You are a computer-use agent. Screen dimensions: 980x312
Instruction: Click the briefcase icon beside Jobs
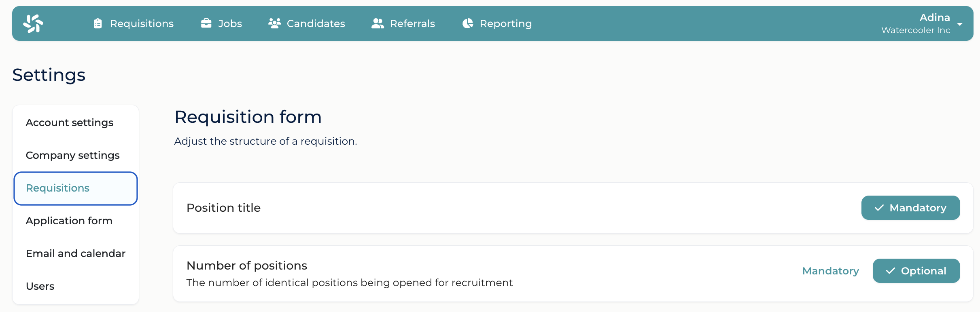coord(206,23)
